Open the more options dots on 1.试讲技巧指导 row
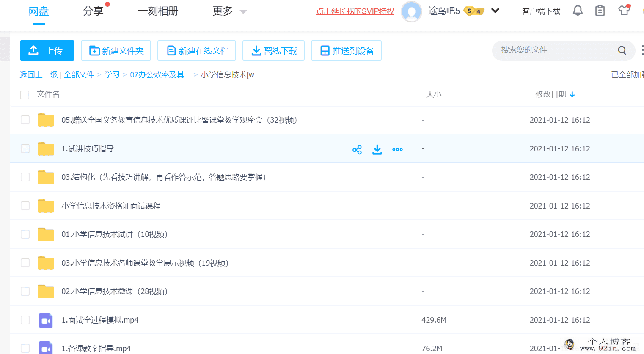Viewport: 644px width, 354px height. [x=397, y=150]
